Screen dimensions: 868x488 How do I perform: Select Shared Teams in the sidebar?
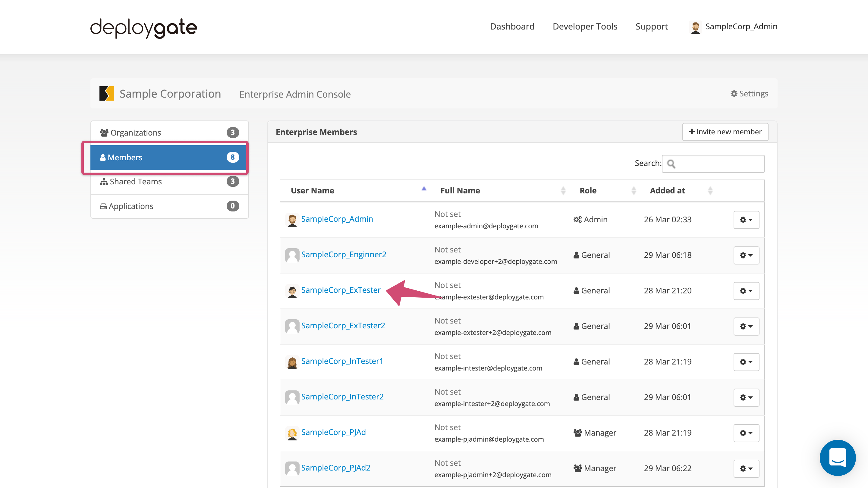point(169,182)
